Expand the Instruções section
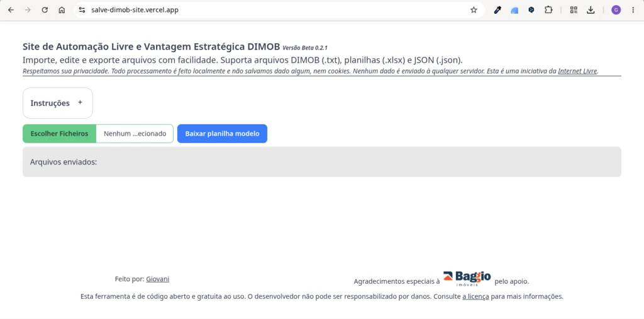The height and width of the screenshot is (319, 644). [x=57, y=103]
